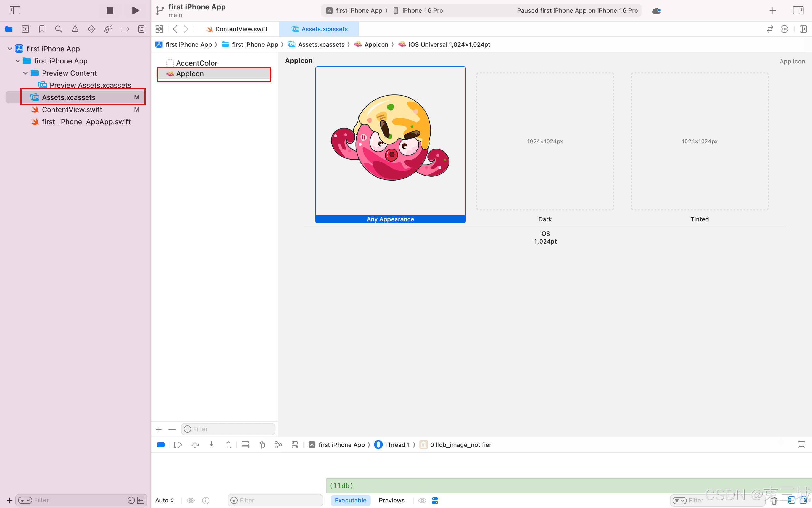Add an editor on the right
812x508 pixels.
(x=803, y=29)
